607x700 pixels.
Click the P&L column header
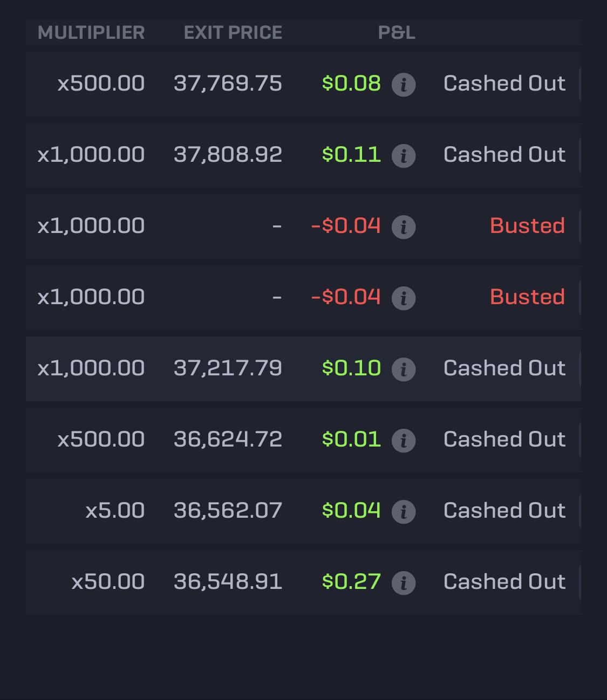pos(397,33)
